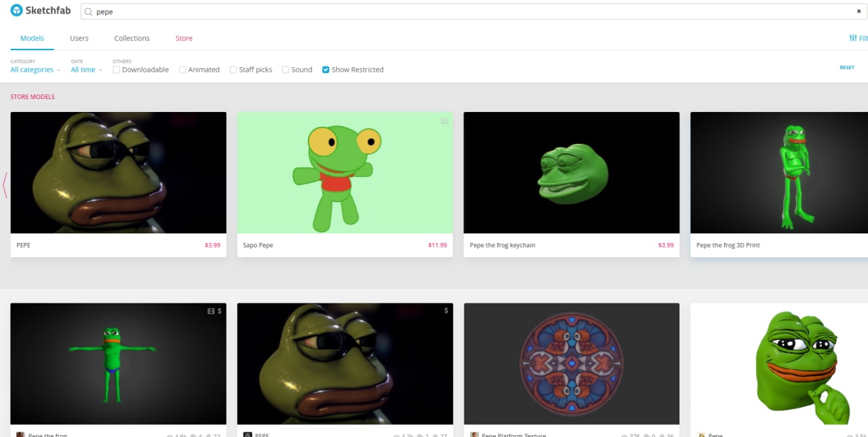Open the Collections tab

click(x=132, y=39)
